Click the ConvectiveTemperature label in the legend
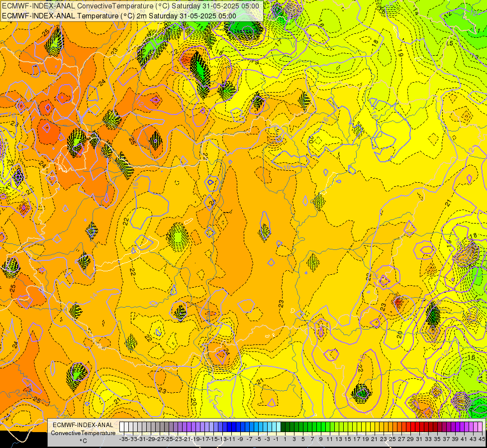This screenshot has height=448, width=487. [83, 433]
